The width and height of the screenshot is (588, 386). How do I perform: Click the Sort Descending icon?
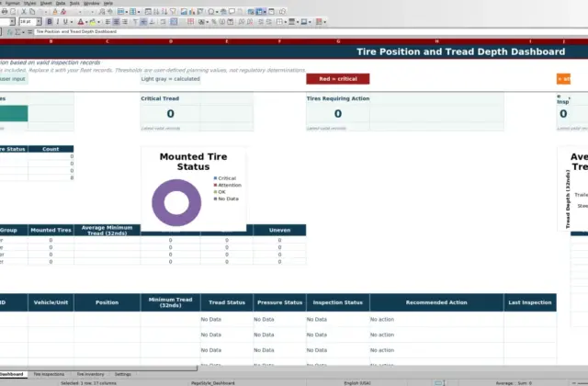pos(164,12)
